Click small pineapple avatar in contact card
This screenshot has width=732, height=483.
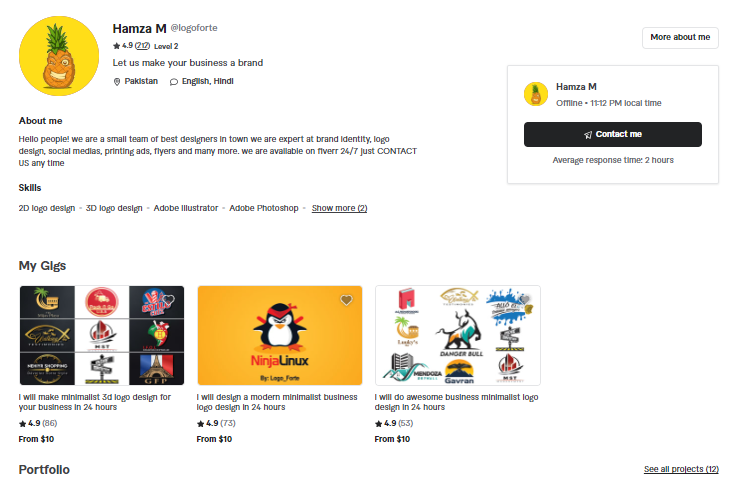(x=536, y=94)
